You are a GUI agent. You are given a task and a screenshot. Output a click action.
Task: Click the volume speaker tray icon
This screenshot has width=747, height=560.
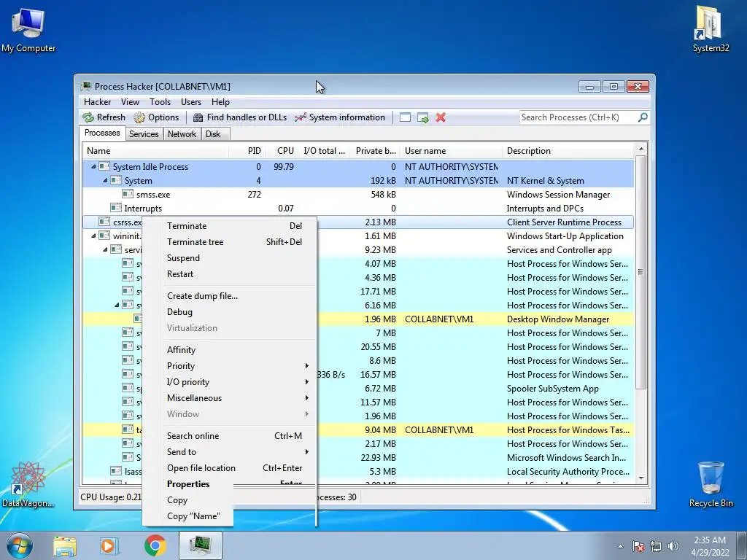[673, 546]
